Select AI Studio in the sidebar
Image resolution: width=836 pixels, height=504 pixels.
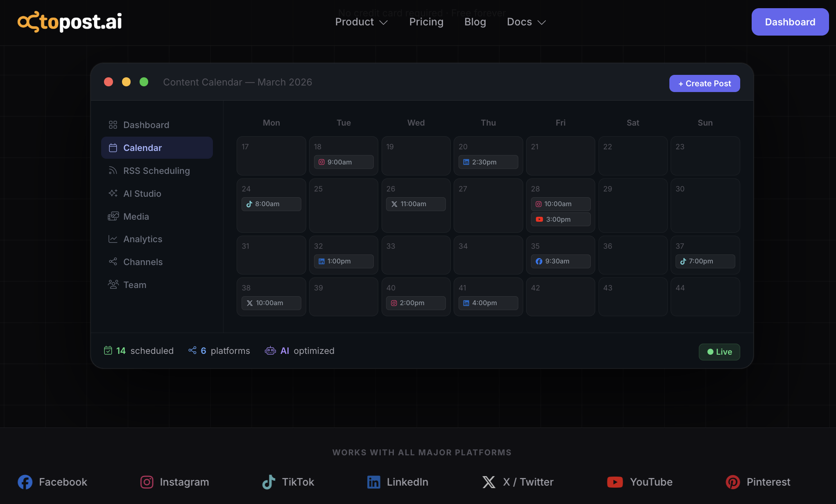click(157, 193)
